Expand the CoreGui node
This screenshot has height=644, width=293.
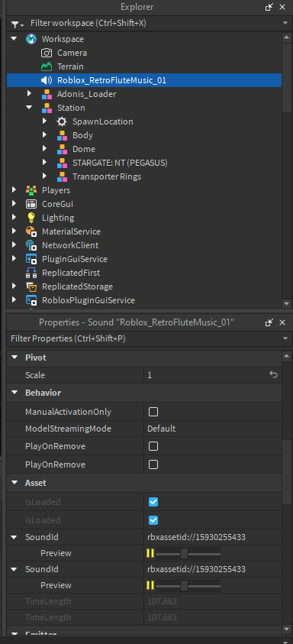click(14, 204)
